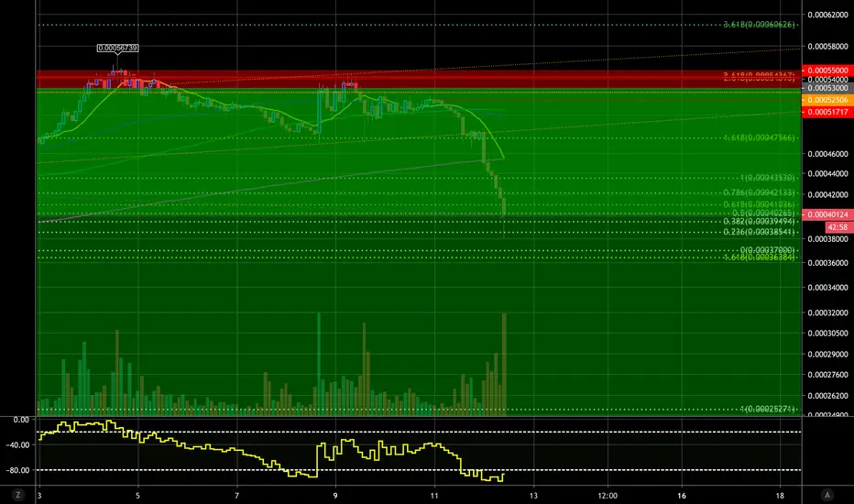Click date label 3 on time axis
Image resolution: width=854 pixels, height=504 pixels.
[39, 495]
